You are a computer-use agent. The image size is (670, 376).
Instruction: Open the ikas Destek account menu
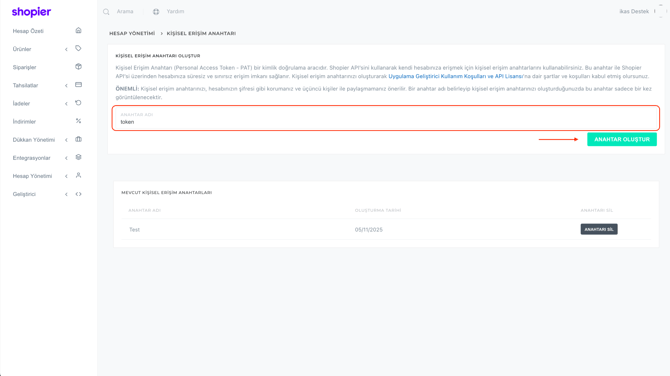[x=634, y=12]
